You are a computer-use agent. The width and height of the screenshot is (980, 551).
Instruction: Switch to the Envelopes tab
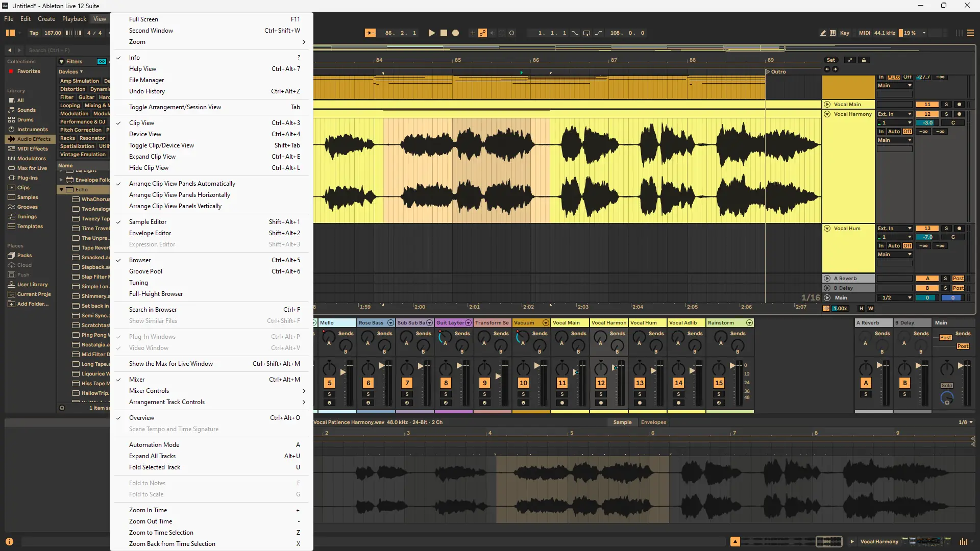(653, 422)
